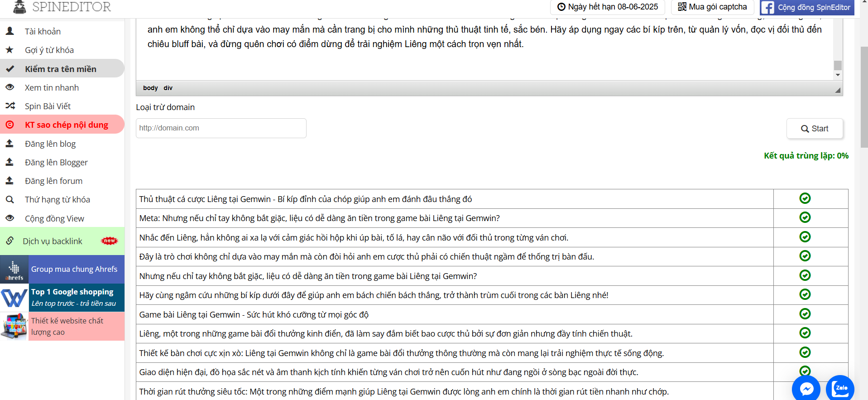Click green check in 'Meta: Nhưng nếu chỉ tay' row
The width and height of the screenshot is (868, 400).
[x=805, y=217]
